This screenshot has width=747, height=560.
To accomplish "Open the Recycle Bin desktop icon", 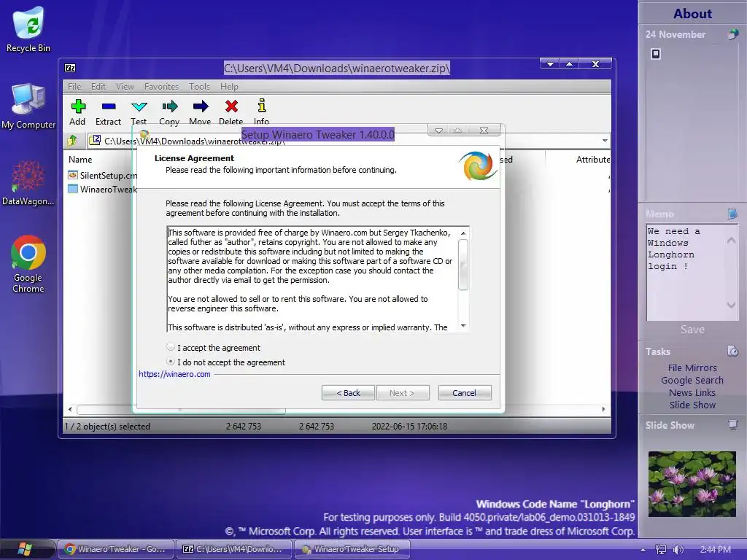I will (28, 29).
